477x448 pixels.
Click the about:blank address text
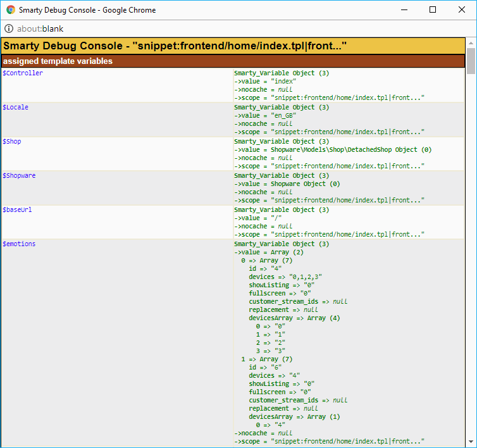[44, 28]
